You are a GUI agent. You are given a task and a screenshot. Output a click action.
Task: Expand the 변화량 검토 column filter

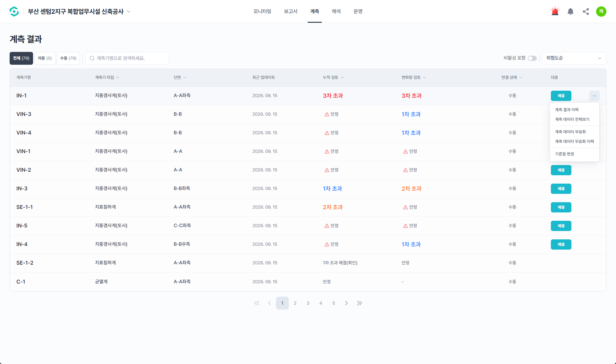[x=424, y=78]
